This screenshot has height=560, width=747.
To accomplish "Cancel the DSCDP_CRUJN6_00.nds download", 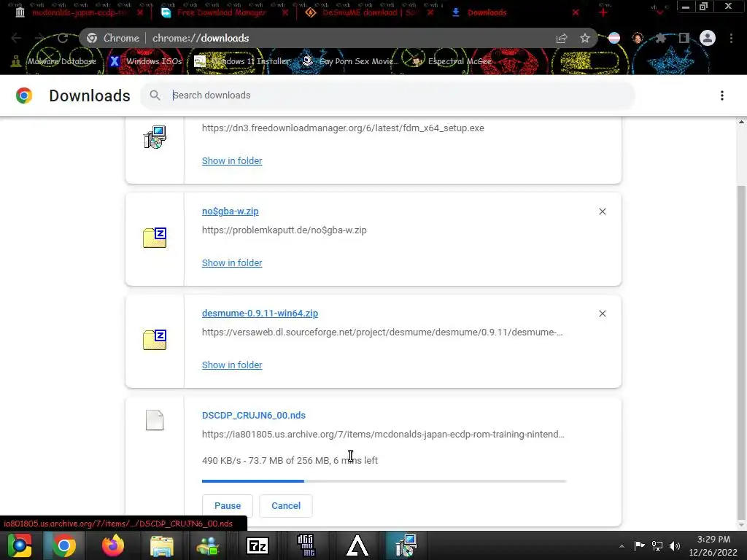I will 286,506.
